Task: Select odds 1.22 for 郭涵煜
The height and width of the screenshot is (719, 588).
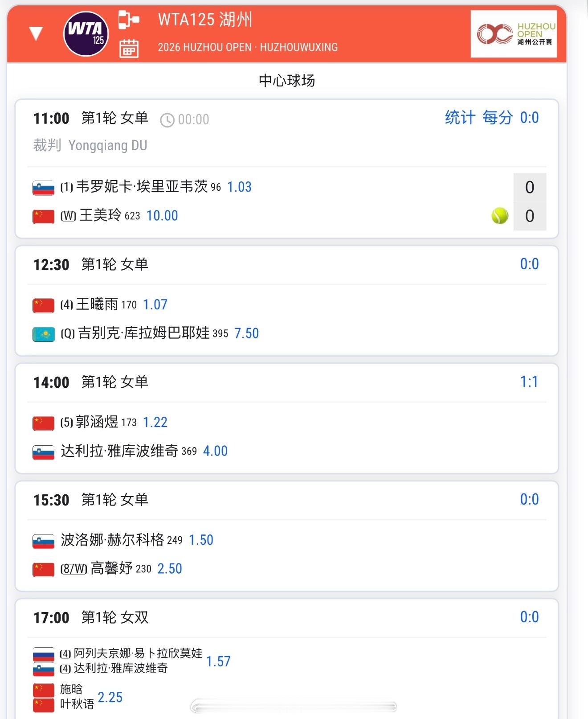Action: (155, 423)
